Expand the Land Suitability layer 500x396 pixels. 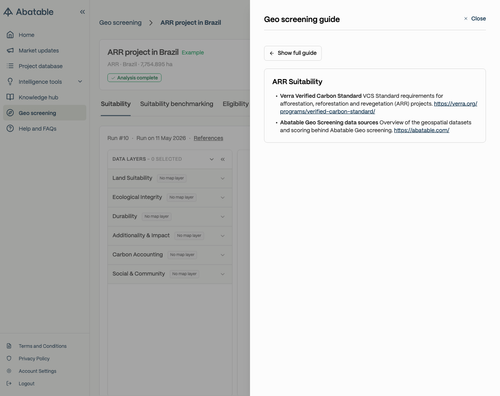223,178
